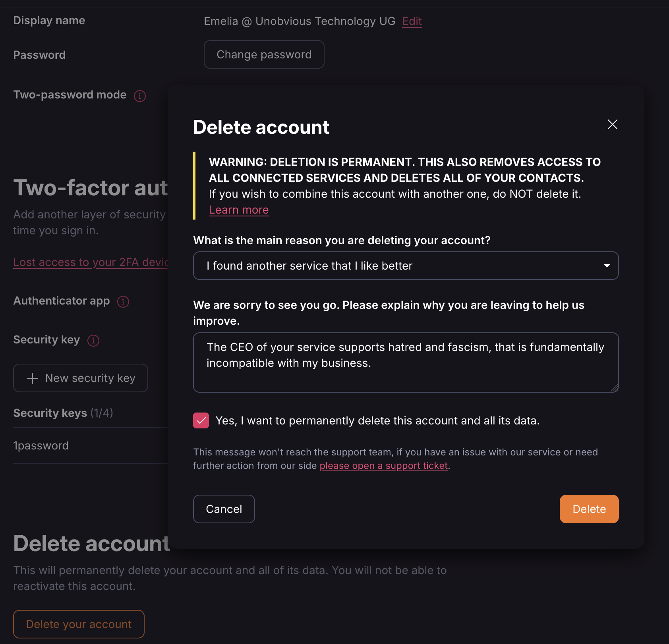Image resolution: width=669 pixels, height=644 pixels.
Task: Click the Security key info icon
Action: (93, 340)
